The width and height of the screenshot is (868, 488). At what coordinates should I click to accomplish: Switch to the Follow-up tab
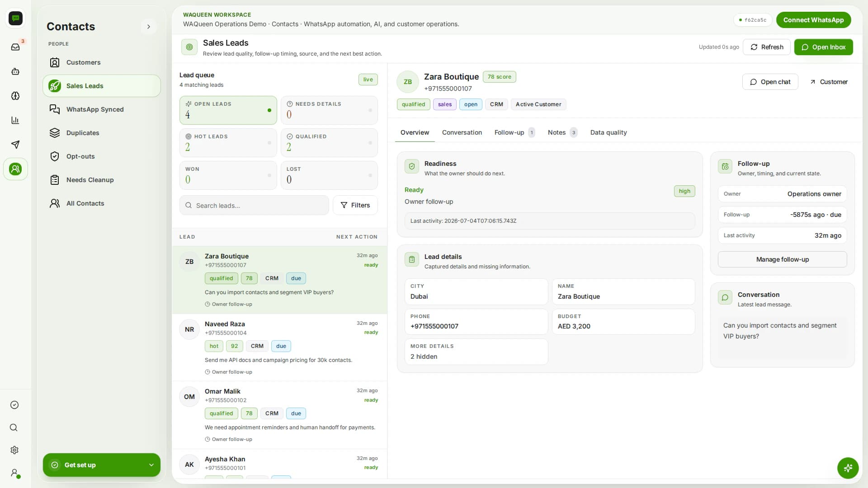tap(514, 132)
